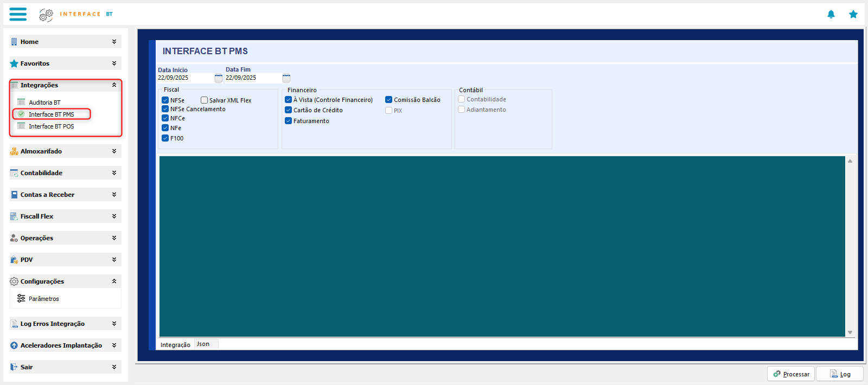Image resolution: width=868 pixels, height=385 pixels.
Task: Click the favorites star icon in header
Action: 853,14
